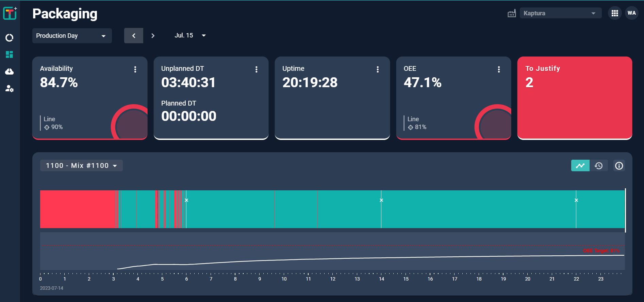Click the Packaging page title
The width and height of the screenshot is (644, 302).
tap(65, 14)
